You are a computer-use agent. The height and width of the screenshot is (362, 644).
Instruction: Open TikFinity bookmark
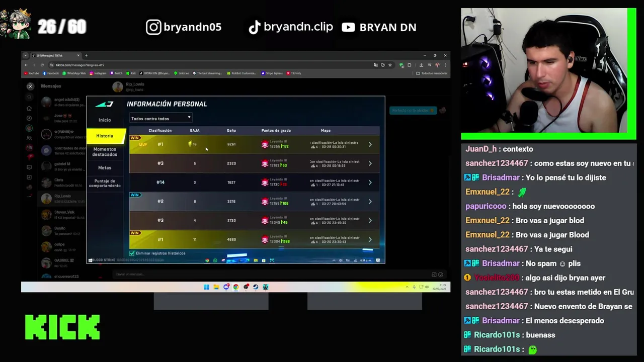coord(294,73)
